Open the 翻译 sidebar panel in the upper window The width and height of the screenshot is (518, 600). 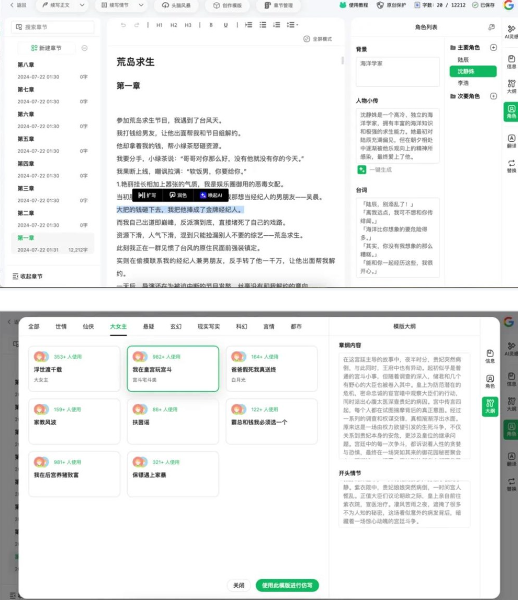click(511, 141)
